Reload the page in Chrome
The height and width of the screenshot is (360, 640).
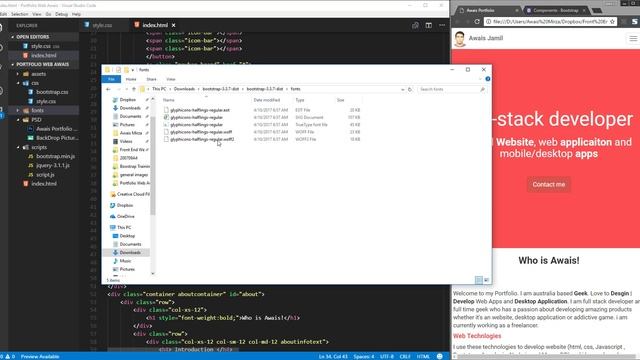(477, 22)
